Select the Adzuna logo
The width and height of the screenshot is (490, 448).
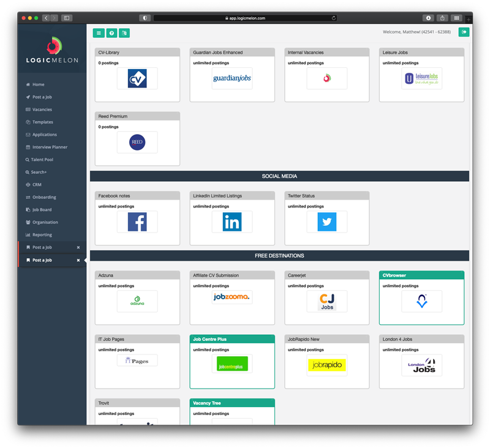[137, 301]
